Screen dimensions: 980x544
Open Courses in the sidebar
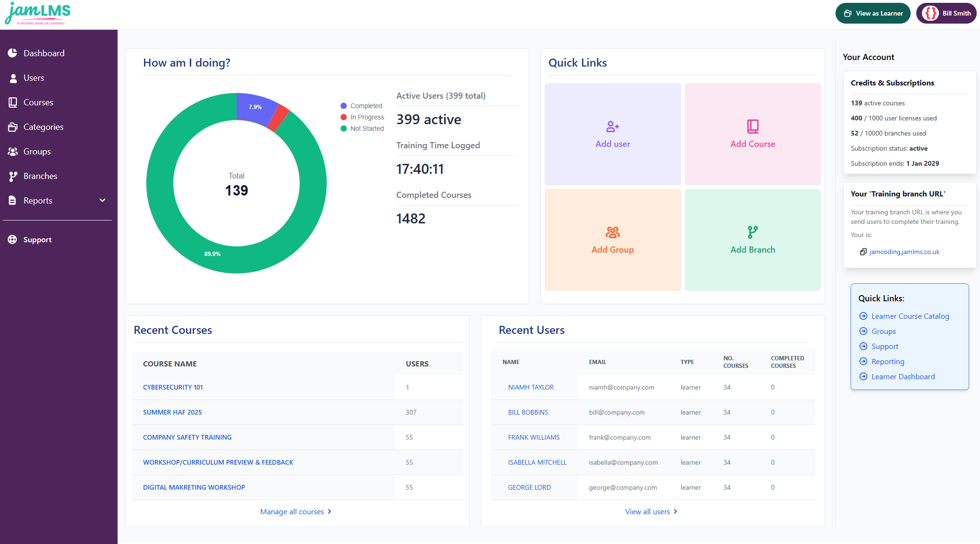tap(38, 102)
